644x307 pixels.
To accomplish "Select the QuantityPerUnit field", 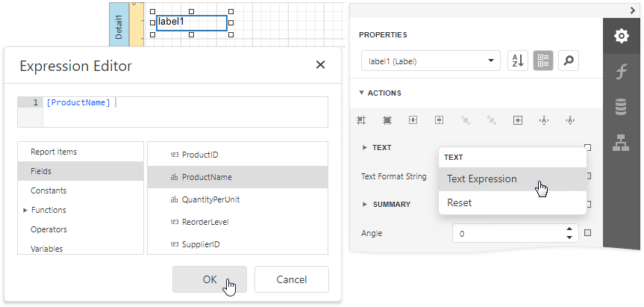I will tap(212, 199).
